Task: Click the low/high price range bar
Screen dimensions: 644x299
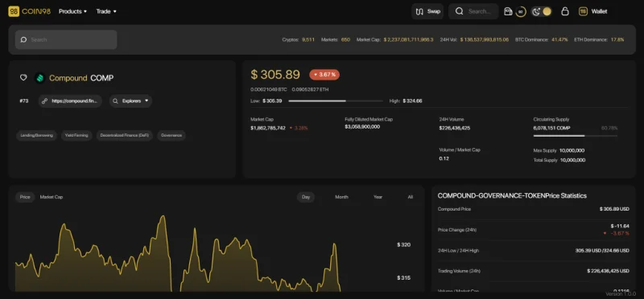Action: click(x=336, y=101)
